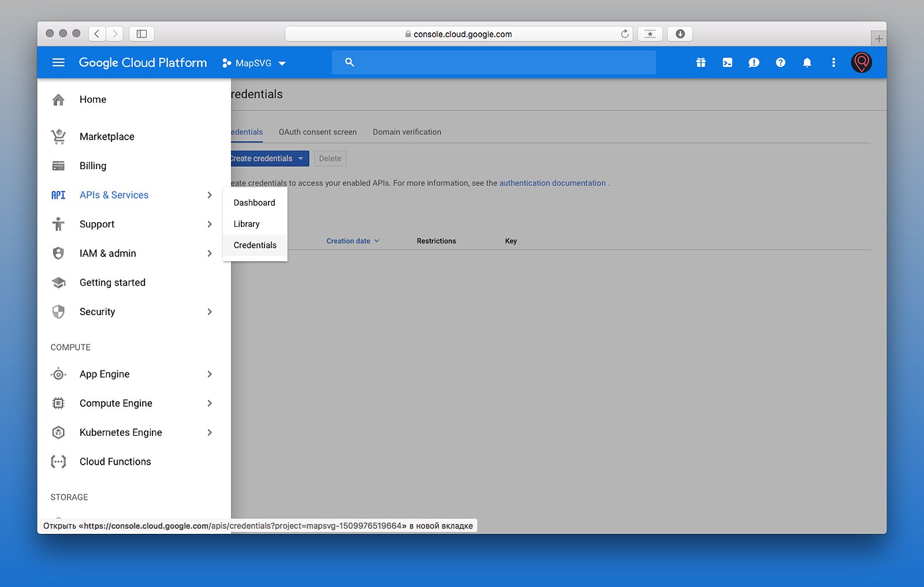Click the Key column header
The height and width of the screenshot is (587, 924).
[511, 241]
